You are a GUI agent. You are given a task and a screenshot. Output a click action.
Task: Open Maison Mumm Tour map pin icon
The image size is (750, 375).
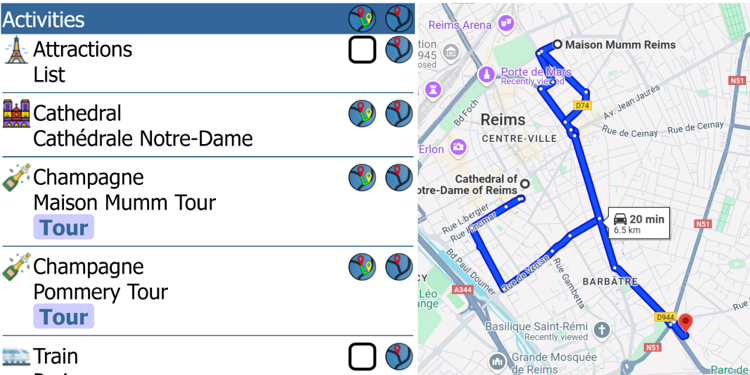[x=399, y=177]
